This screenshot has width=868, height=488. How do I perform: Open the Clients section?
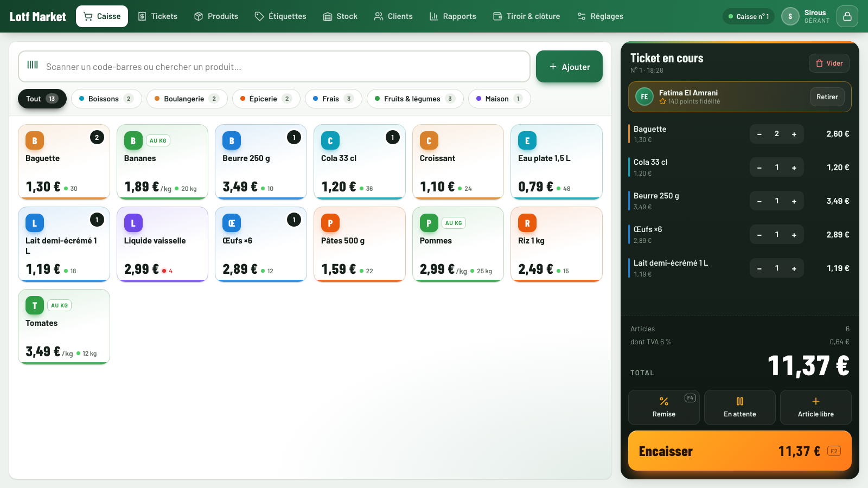click(393, 16)
